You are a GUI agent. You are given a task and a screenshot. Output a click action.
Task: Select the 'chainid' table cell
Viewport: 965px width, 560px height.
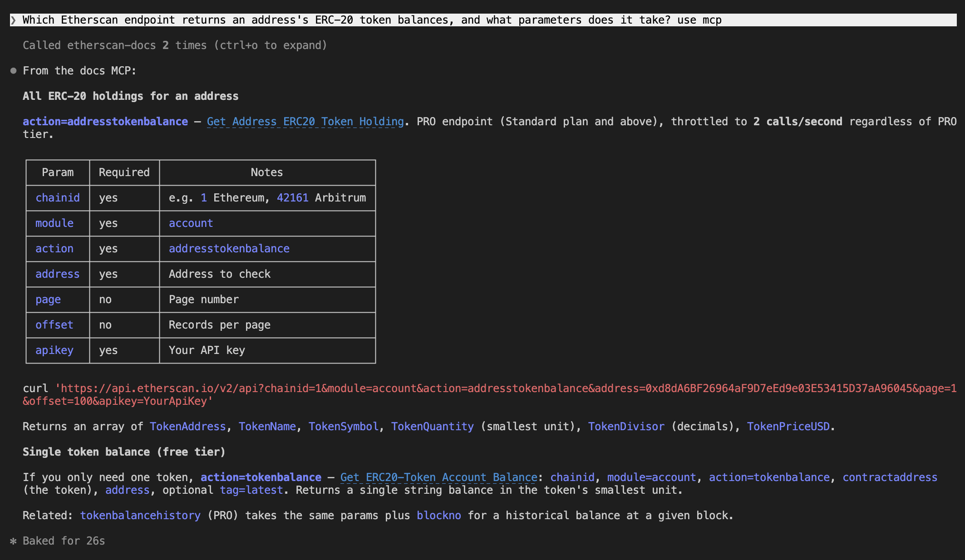point(58,198)
